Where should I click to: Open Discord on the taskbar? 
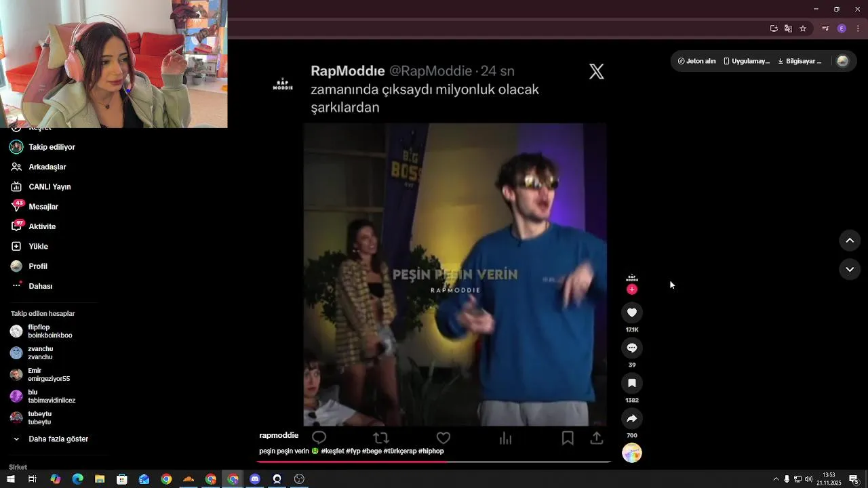pos(255,479)
